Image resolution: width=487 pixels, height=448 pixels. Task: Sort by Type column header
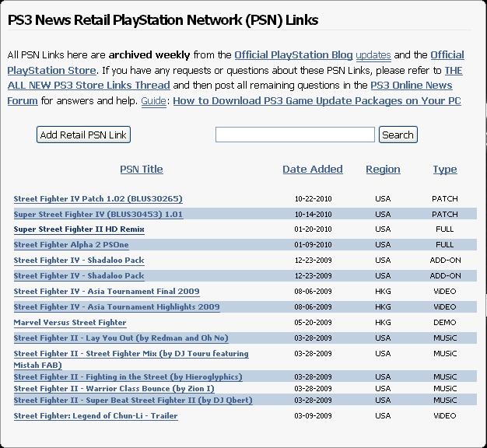click(x=445, y=170)
